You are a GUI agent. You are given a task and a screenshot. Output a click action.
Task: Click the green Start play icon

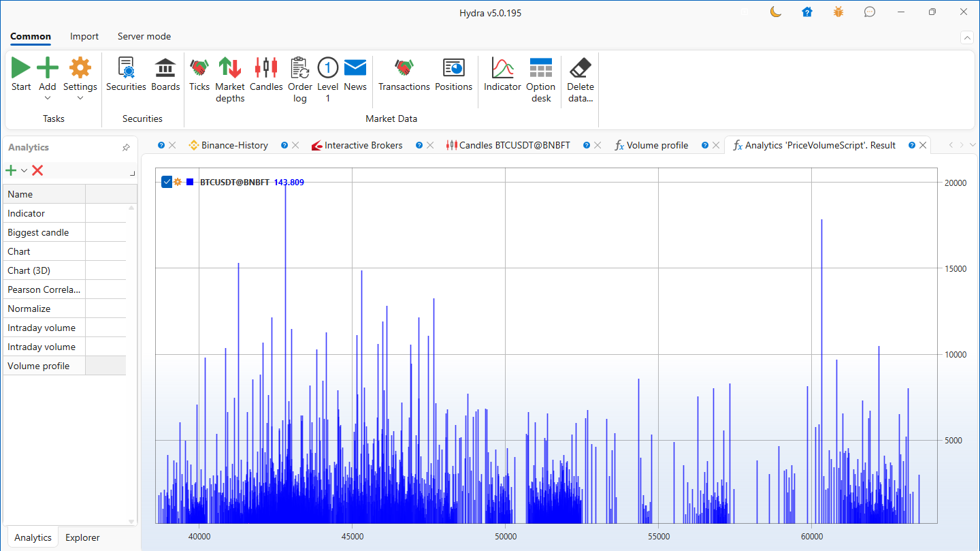[21, 68]
